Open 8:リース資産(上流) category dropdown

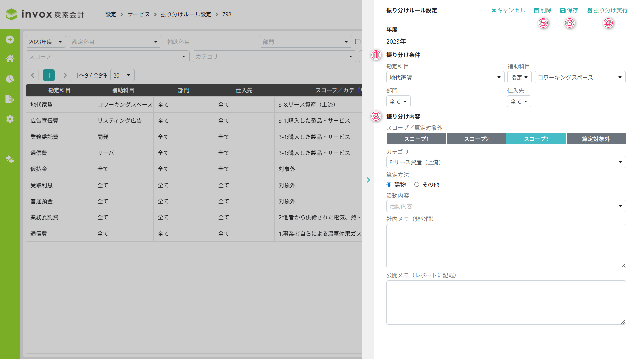tap(506, 162)
